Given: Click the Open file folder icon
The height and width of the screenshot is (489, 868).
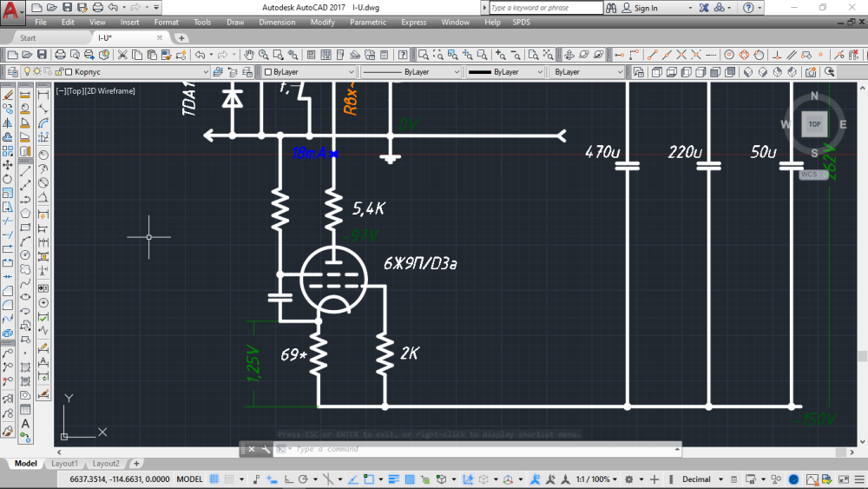Looking at the screenshot, I should coord(25,55).
